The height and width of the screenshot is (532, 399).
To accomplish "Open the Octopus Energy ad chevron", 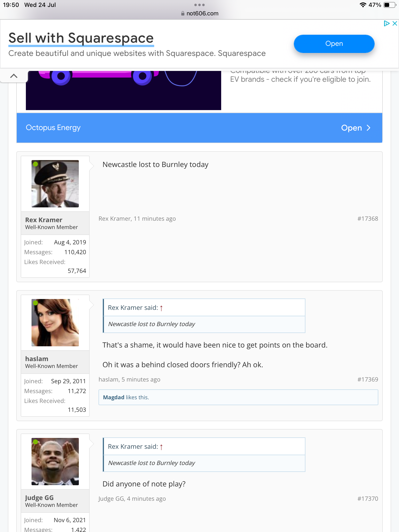I will (368, 128).
